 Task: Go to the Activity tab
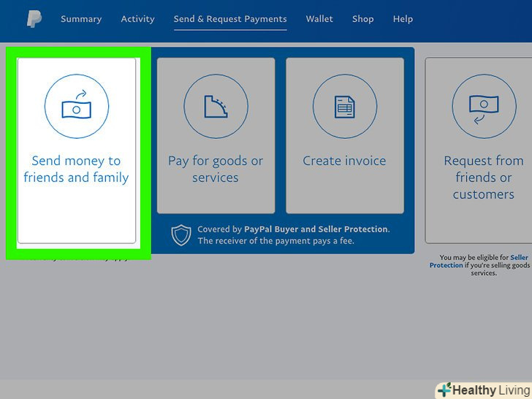(x=137, y=19)
